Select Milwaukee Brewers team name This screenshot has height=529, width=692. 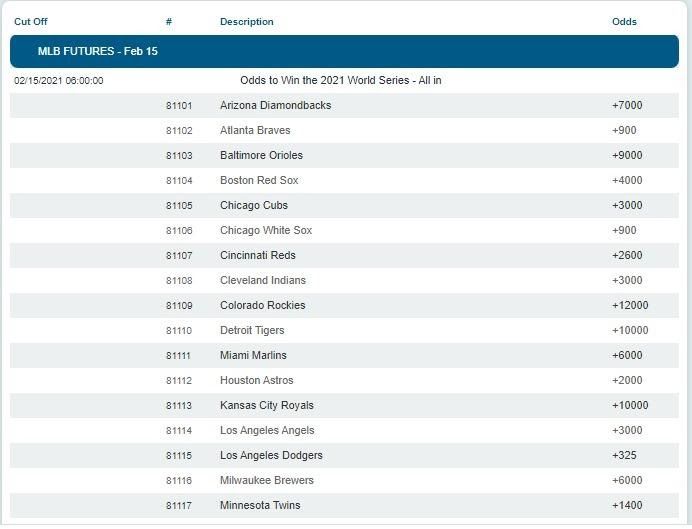pos(267,480)
